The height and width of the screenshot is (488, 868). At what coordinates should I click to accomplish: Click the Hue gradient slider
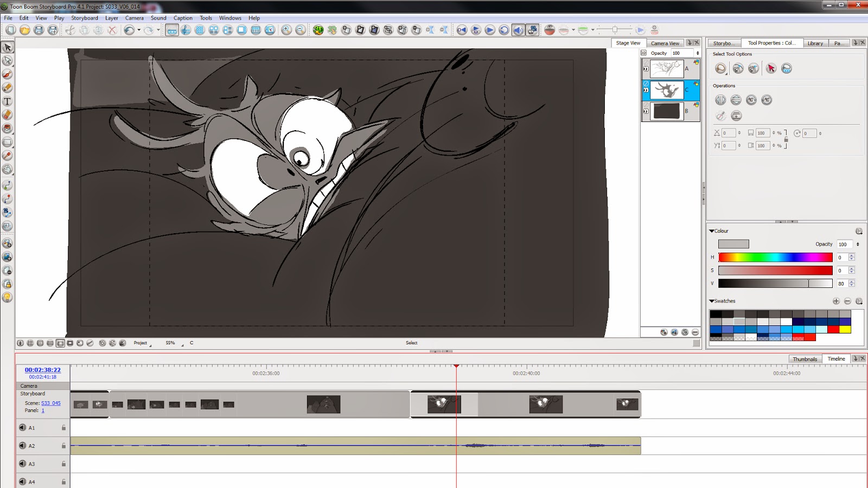coord(775,257)
